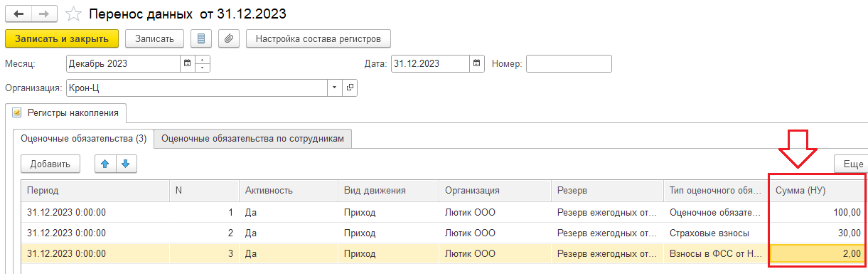Select the Сумма (НУ) cell with 30,00
This screenshot has height=274, width=868.
[x=817, y=232]
